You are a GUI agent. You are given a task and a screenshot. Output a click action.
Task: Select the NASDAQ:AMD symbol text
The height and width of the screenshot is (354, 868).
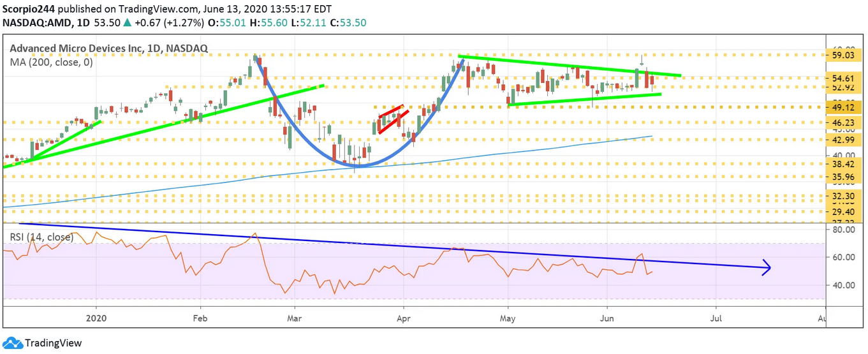pyautogui.click(x=38, y=22)
